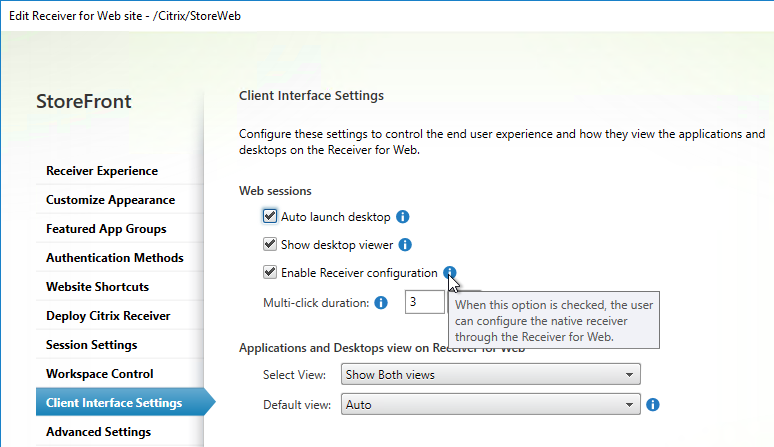Click info icon next to Auto launch desktop
Viewport: 774px width, 447px height.
coord(403,217)
